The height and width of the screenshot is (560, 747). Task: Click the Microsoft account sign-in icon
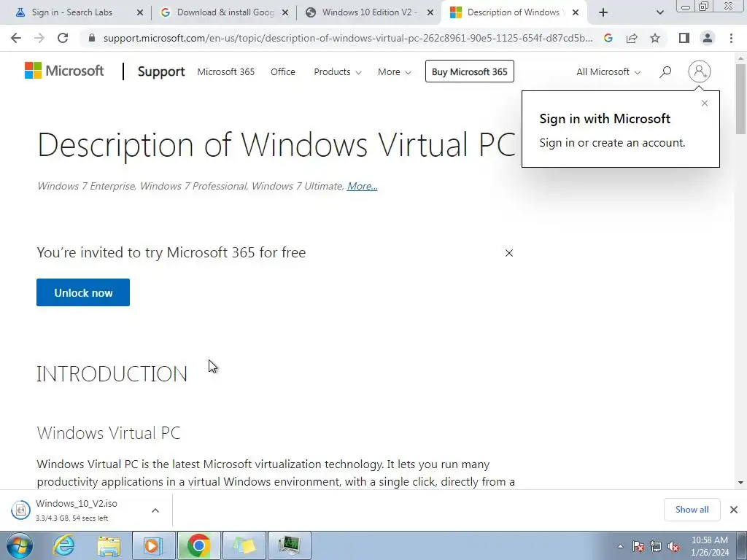click(x=700, y=71)
